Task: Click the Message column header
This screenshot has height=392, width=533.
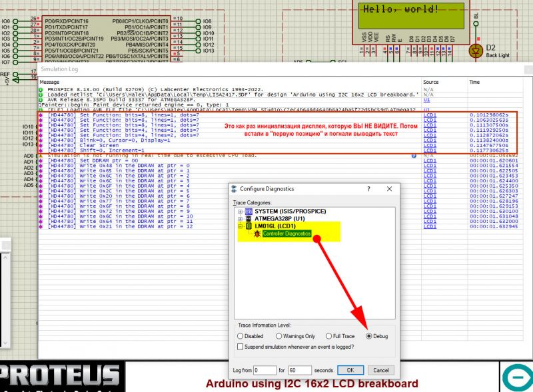Action: click(x=49, y=83)
